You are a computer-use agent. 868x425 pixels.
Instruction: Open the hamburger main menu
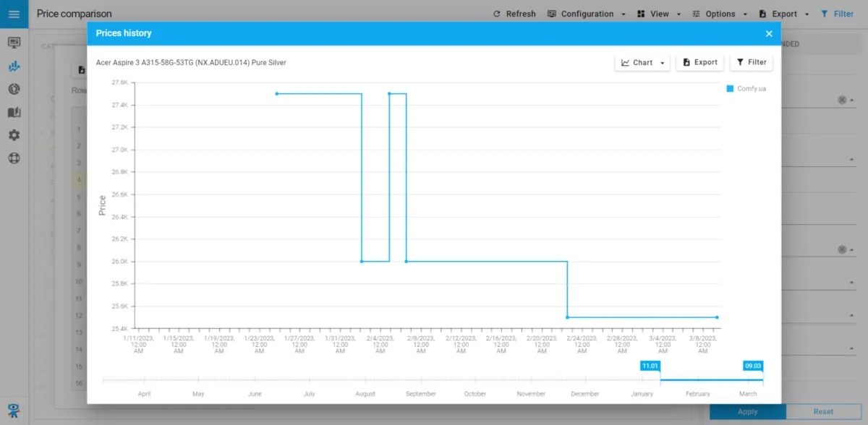(14, 14)
